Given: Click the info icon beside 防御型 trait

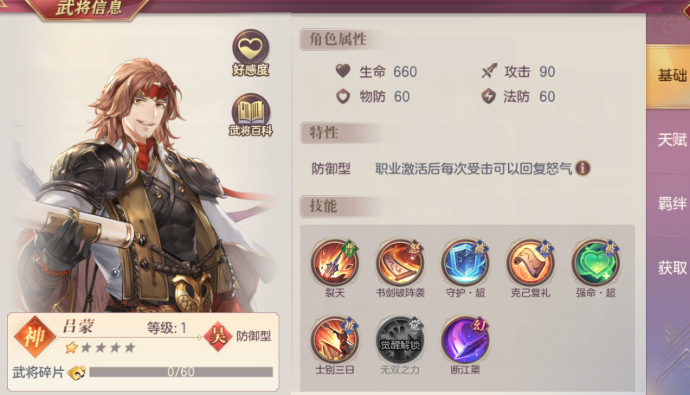Looking at the screenshot, I should [583, 168].
